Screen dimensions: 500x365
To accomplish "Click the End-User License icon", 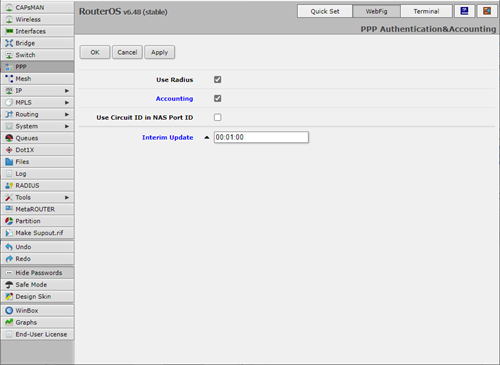I will click(x=9, y=334).
